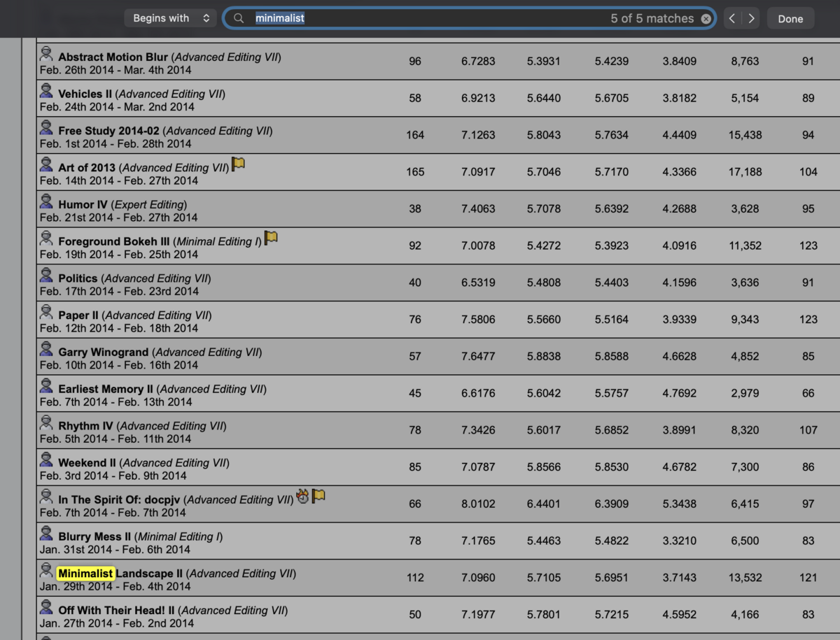Open the Free Study 2014-02 challenge
The height and width of the screenshot is (640, 840).
pos(108,131)
